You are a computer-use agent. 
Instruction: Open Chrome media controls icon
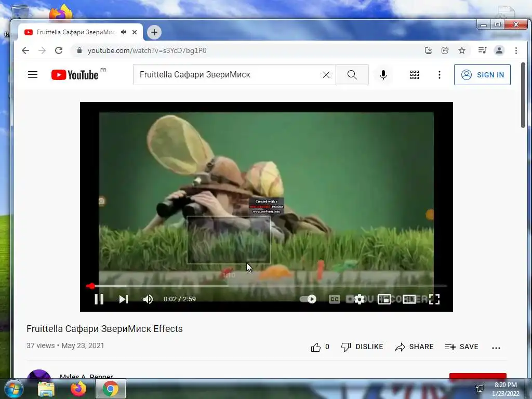tap(482, 50)
